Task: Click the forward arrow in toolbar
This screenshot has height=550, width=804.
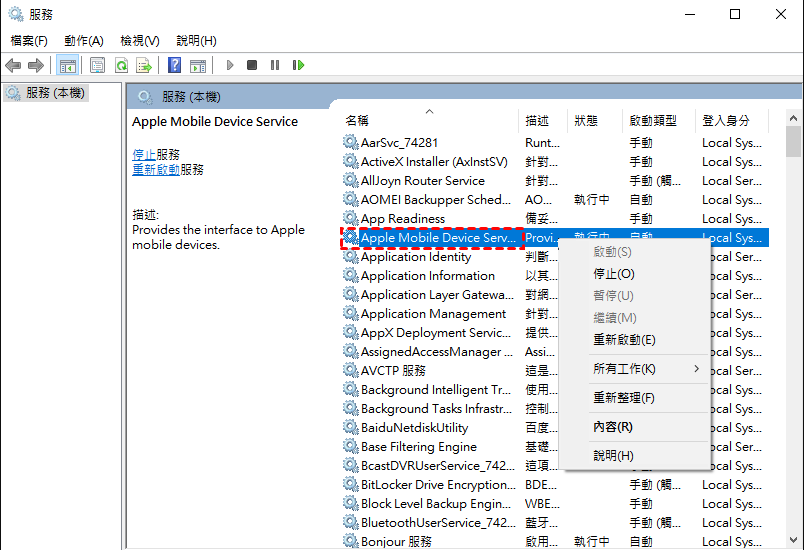Action: [36, 65]
